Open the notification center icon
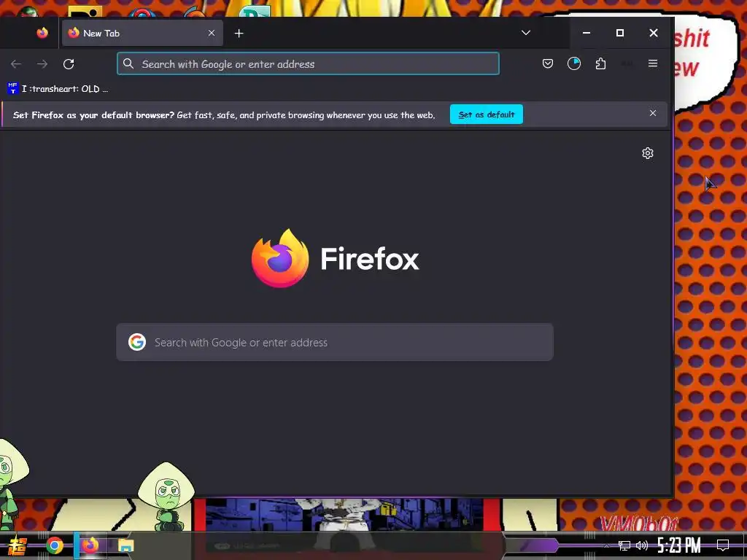The height and width of the screenshot is (560, 747). pyautogui.click(x=723, y=545)
